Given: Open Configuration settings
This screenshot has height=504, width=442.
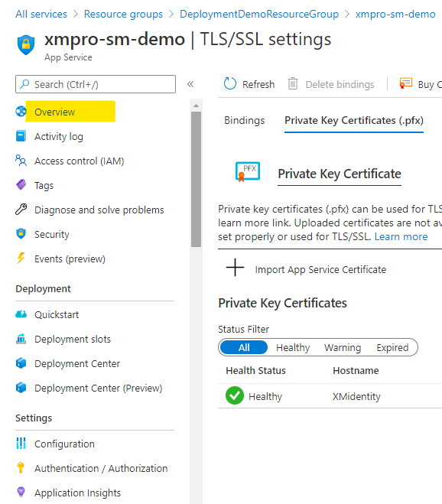Looking at the screenshot, I should point(64,444).
